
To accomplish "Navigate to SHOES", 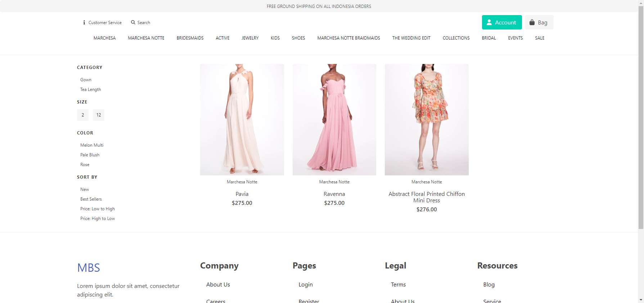I will 298,38.
